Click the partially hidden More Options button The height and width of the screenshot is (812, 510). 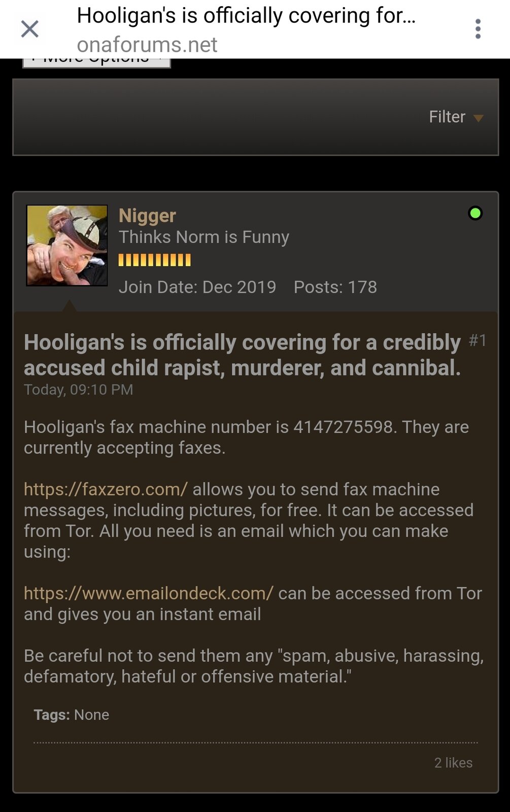point(96,63)
